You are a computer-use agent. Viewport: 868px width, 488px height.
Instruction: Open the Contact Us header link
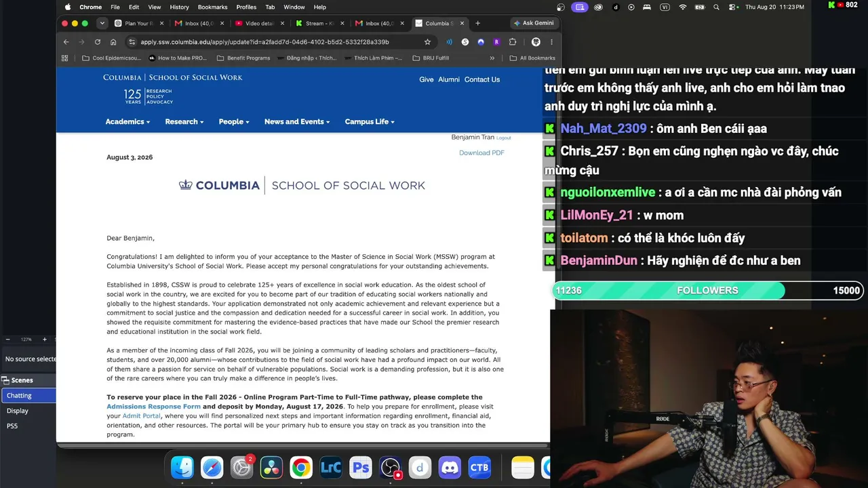(x=482, y=79)
